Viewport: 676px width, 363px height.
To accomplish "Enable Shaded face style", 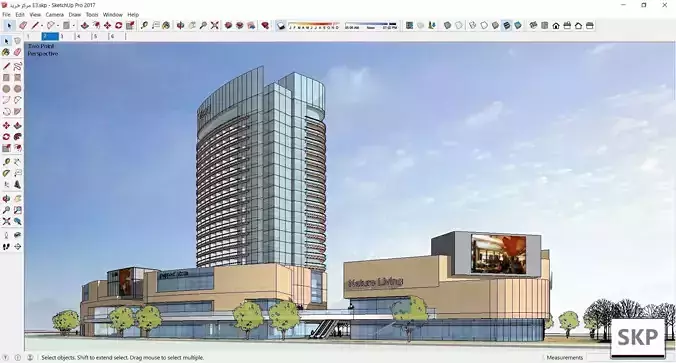I will point(495,26).
